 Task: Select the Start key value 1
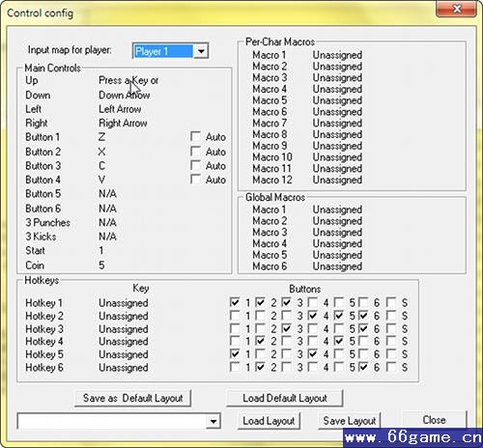(x=101, y=250)
